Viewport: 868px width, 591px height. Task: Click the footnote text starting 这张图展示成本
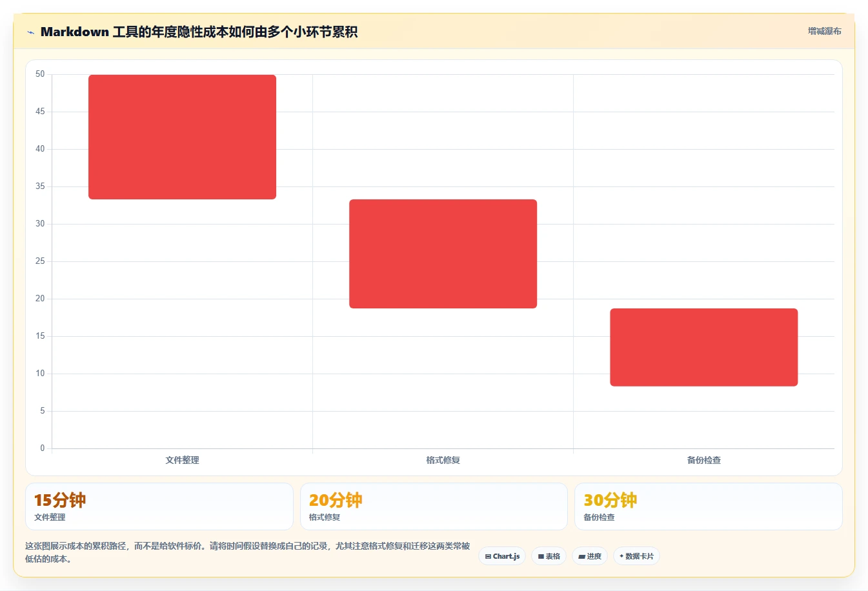pos(248,552)
